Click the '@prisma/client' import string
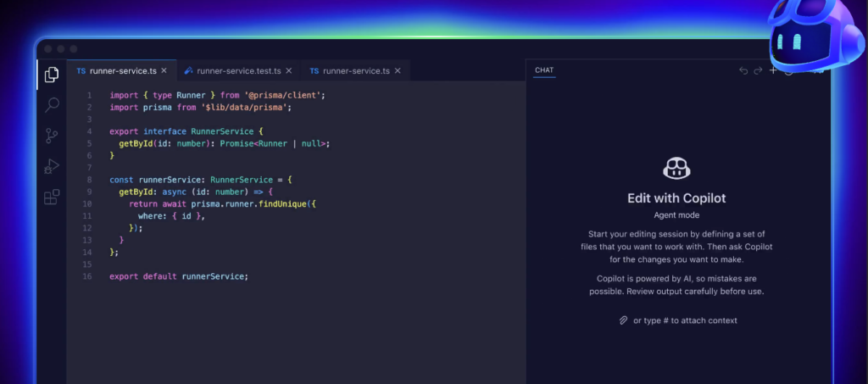This screenshot has height=384, width=868. click(282, 95)
